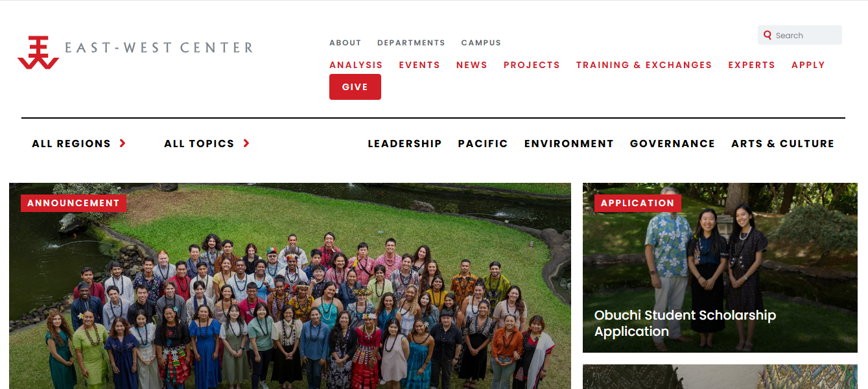Expand the All Regions chevron arrow
868x389 pixels.
click(x=123, y=143)
